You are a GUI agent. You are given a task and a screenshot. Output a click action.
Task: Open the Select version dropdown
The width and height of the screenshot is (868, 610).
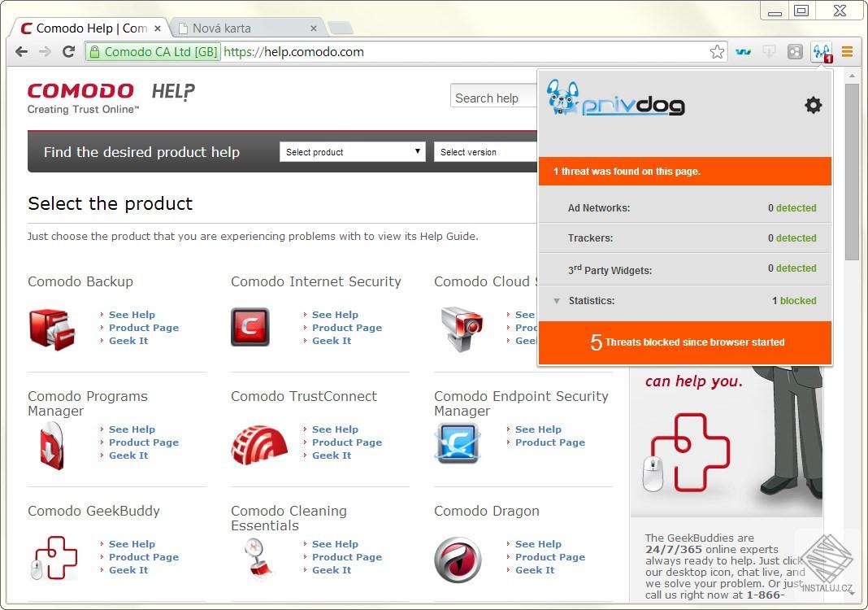486,152
